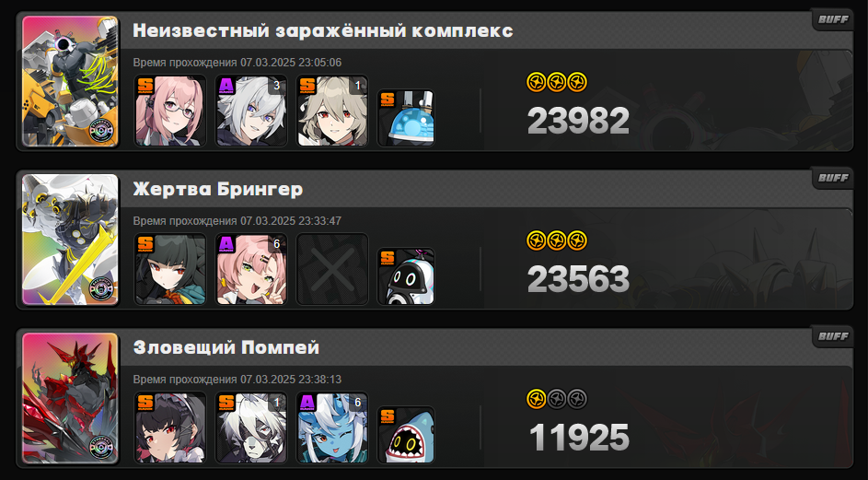Open the Зловещий Помпей boss thumbnail
The image size is (868, 480).
[x=70, y=399]
